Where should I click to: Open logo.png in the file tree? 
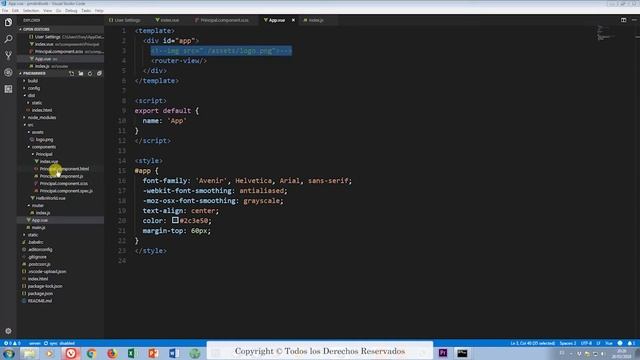(44, 140)
